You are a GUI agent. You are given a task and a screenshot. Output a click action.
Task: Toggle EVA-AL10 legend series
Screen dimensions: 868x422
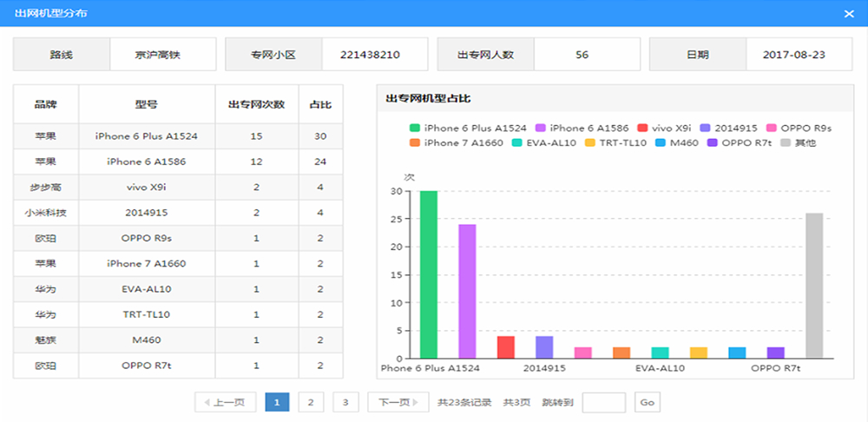tap(543, 143)
